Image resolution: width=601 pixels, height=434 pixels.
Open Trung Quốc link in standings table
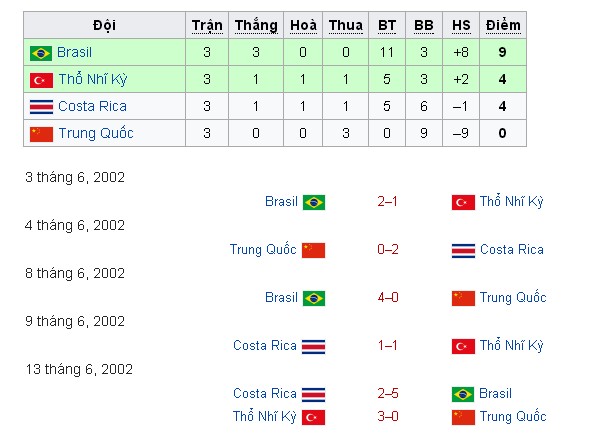click(x=96, y=133)
